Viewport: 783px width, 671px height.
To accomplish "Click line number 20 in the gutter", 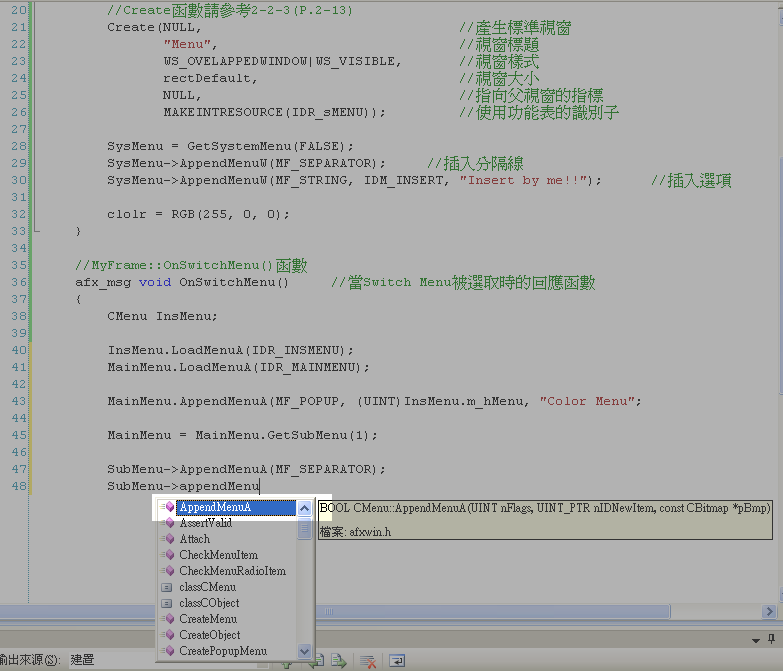I will pos(19,10).
